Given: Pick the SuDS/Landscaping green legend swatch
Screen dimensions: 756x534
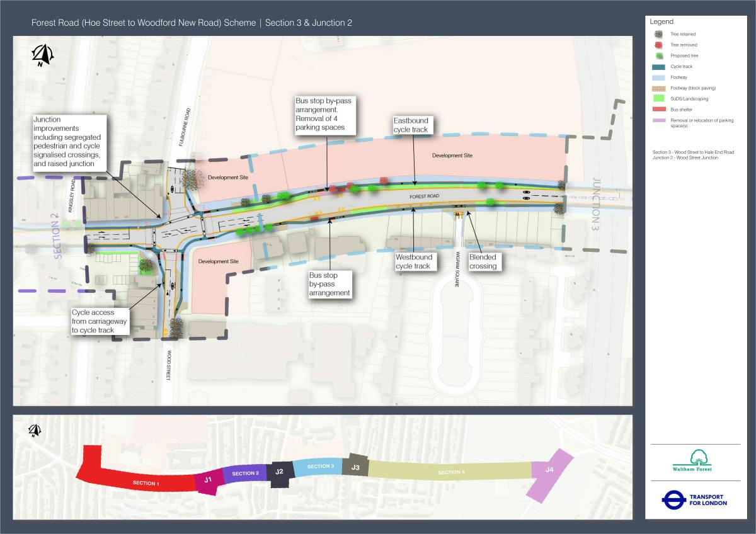Looking at the screenshot, I should 658,98.
